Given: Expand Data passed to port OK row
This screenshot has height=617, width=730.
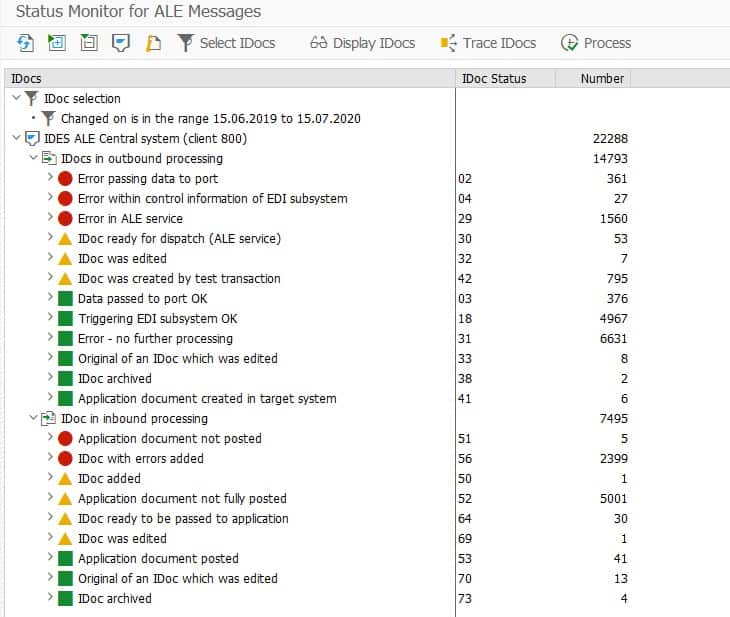Looking at the screenshot, I should (50, 298).
